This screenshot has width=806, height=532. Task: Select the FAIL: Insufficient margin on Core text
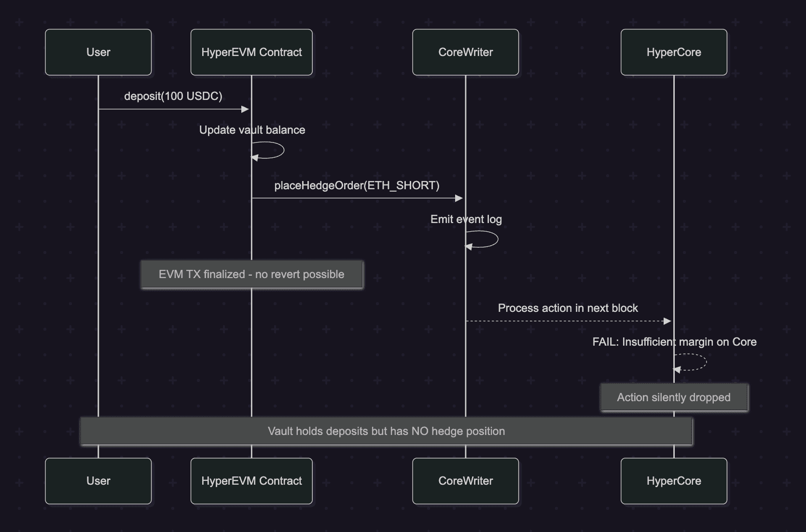674,342
